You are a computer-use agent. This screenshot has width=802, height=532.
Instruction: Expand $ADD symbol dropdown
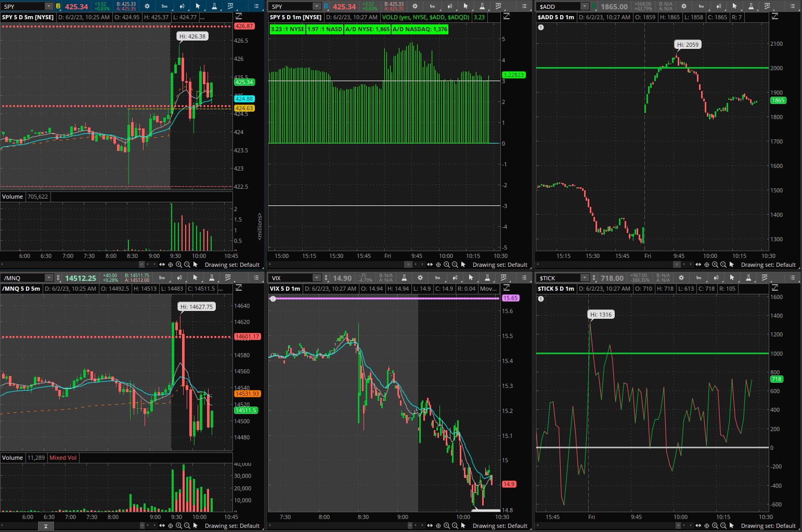pos(585,6)
